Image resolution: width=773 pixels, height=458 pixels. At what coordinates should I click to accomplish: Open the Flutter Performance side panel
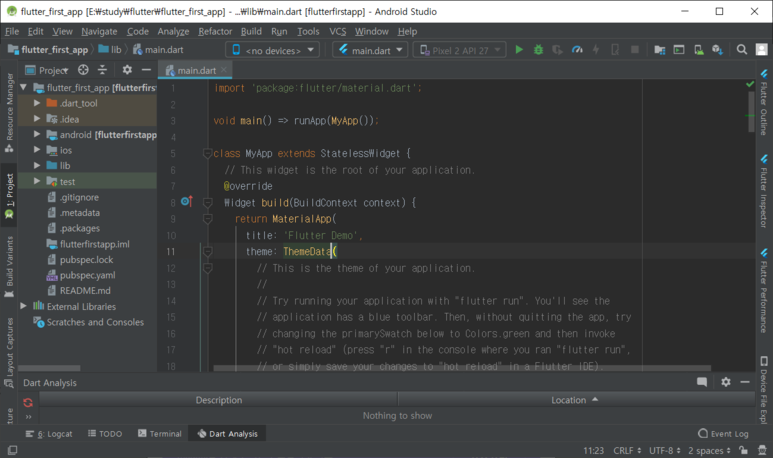click(763, 290)
